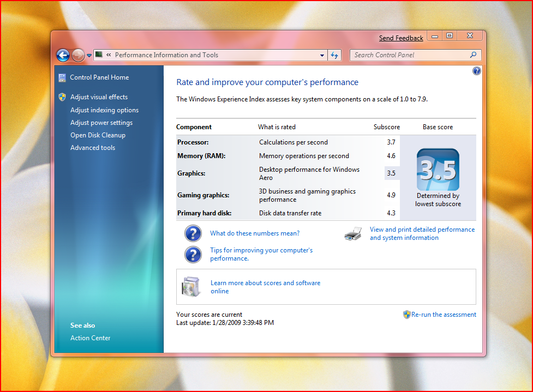Click the search magnifier icon
533x392 pixels.
[473, 55]
